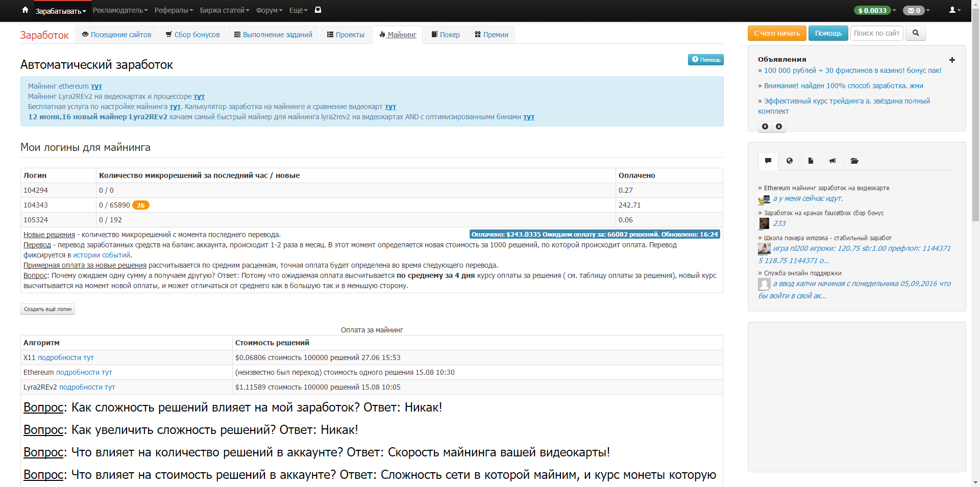
Task: Focus the Поиск по сайту search field
Action: pyautogui.click(x=876, y=33)
